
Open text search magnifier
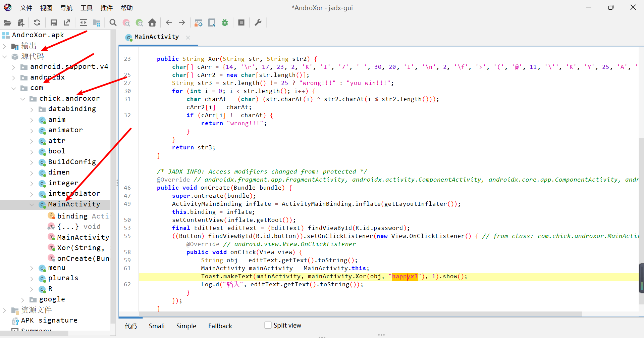(113, 23)
